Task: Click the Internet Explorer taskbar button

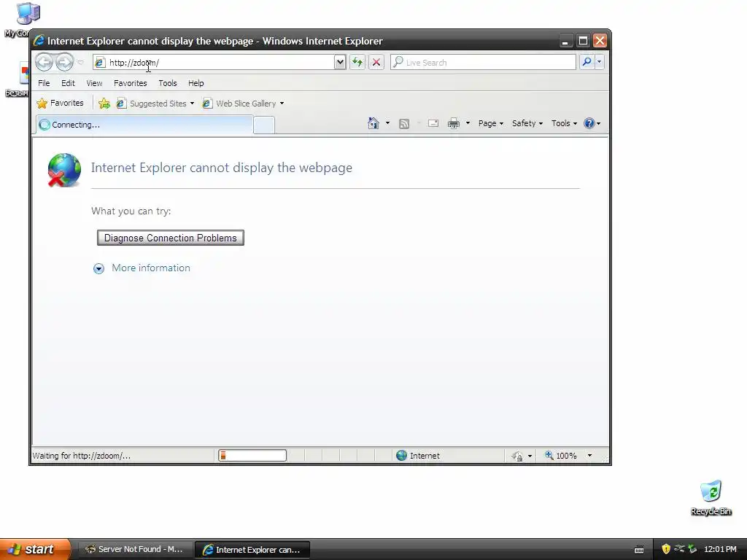Action: point(252,550)
